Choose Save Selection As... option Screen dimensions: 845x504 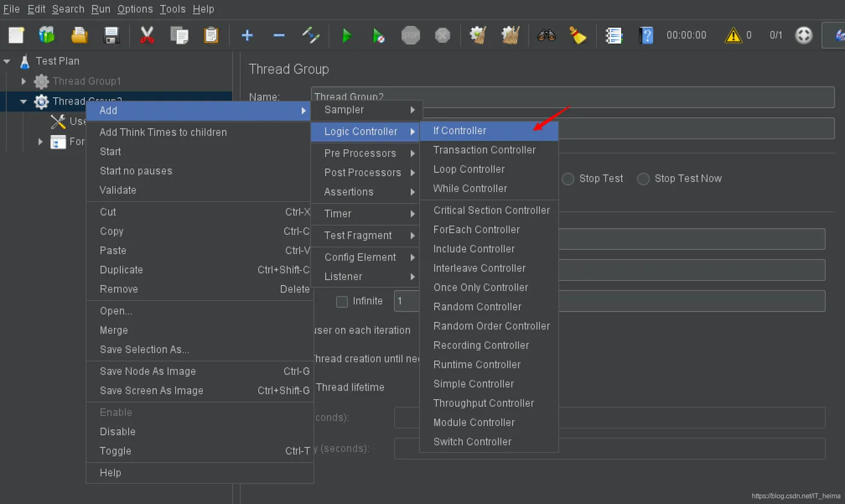pos(200,349)
